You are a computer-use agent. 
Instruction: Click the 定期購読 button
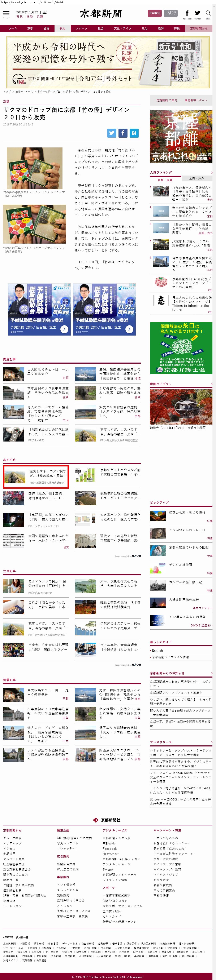(154, 13)
